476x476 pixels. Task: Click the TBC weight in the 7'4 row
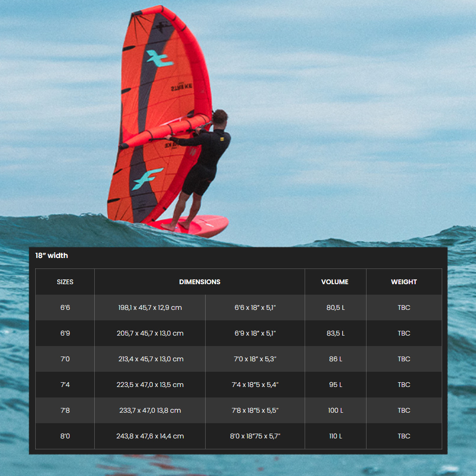[x=404, y=385]
